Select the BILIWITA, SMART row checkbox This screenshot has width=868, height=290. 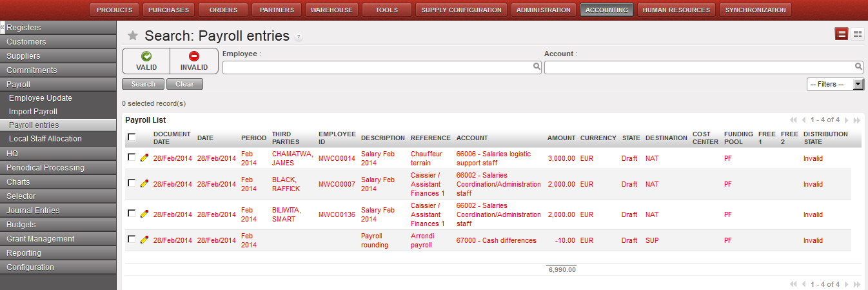click(x=132, y=213)
